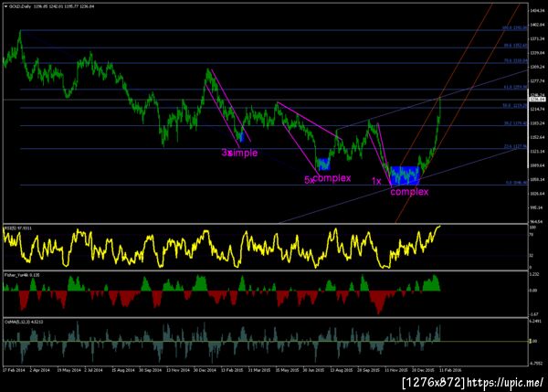548x392 pixels.
Task: Click the 1152.64 price axis value
Action: 538,137
